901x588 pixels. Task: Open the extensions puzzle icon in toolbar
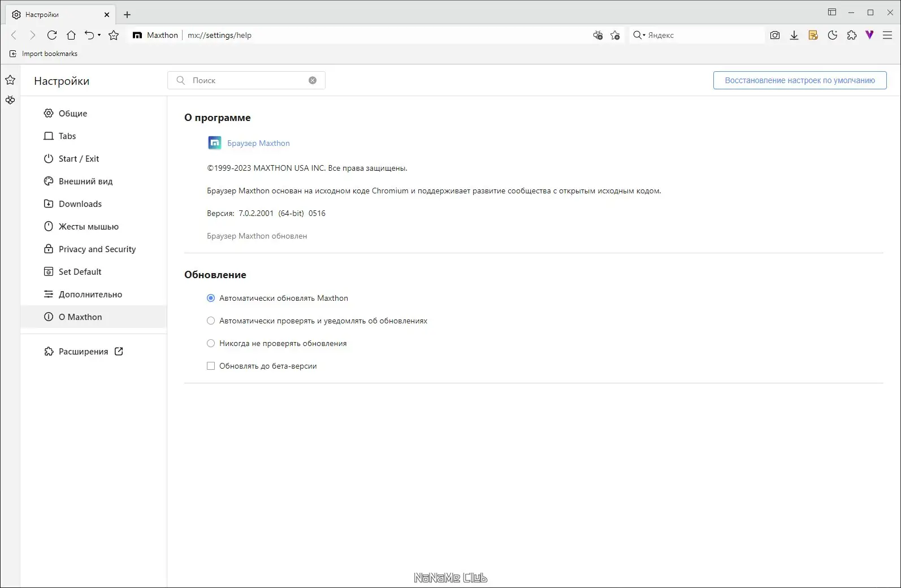pyautogui.click(x=852, y=35)
